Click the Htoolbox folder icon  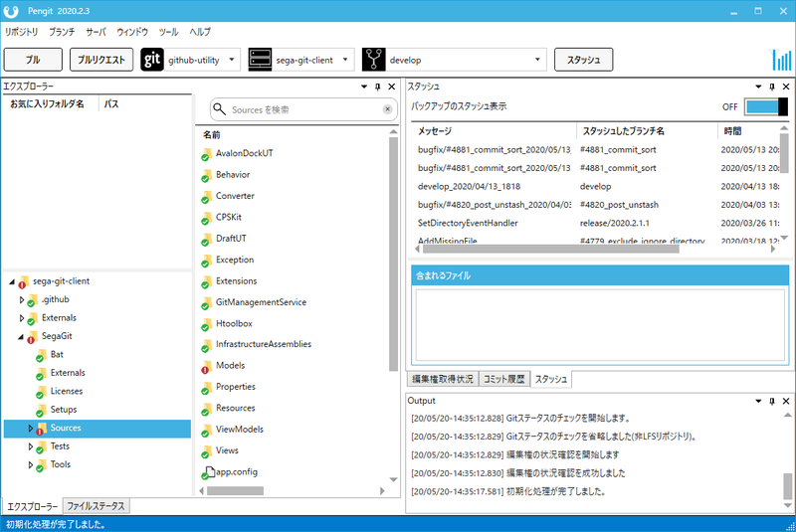point(206,324)
